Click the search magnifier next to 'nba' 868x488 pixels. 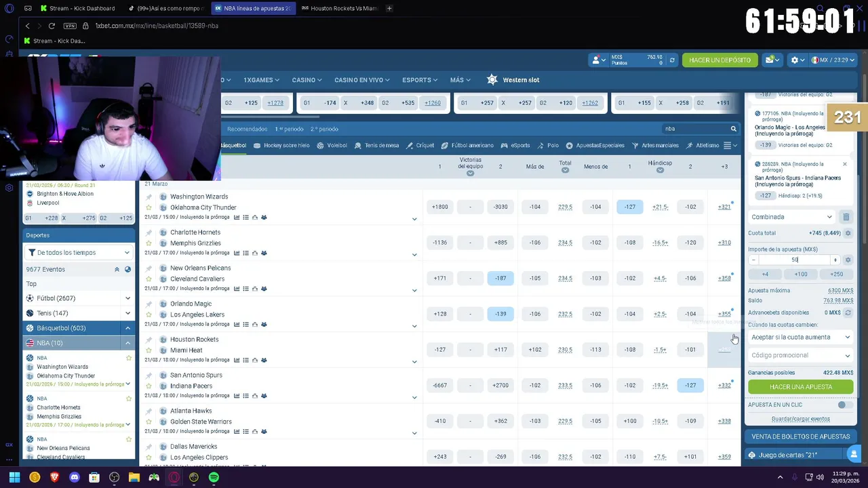[x=733, y=129]
